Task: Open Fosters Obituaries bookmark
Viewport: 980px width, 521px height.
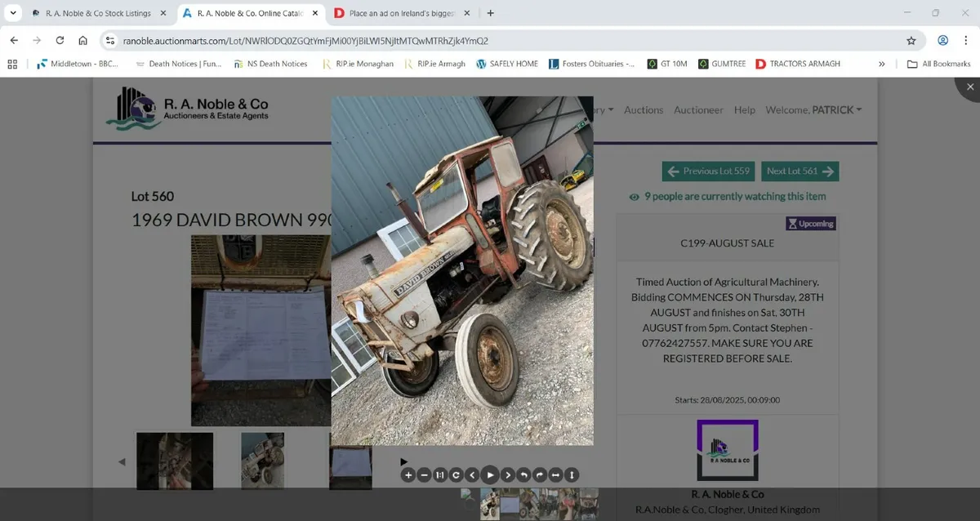Action: coord(592,64)
